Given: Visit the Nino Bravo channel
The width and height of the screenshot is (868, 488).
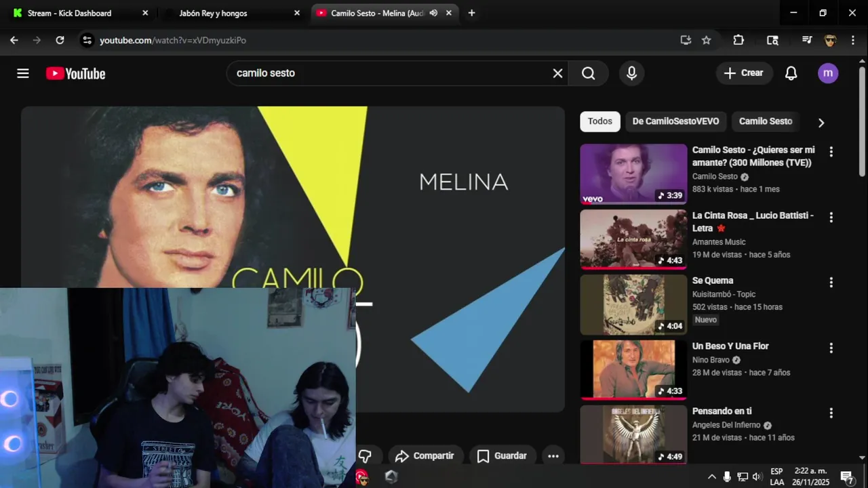Looking at the screenshot, I should [711, 360].
